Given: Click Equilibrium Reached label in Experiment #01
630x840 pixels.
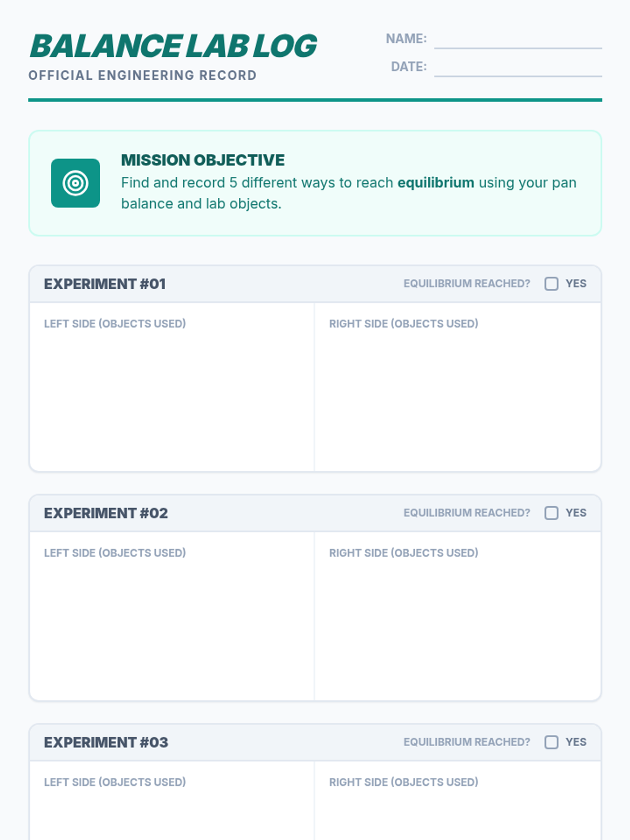Looking at the screenshot, I should coord(467,283).
